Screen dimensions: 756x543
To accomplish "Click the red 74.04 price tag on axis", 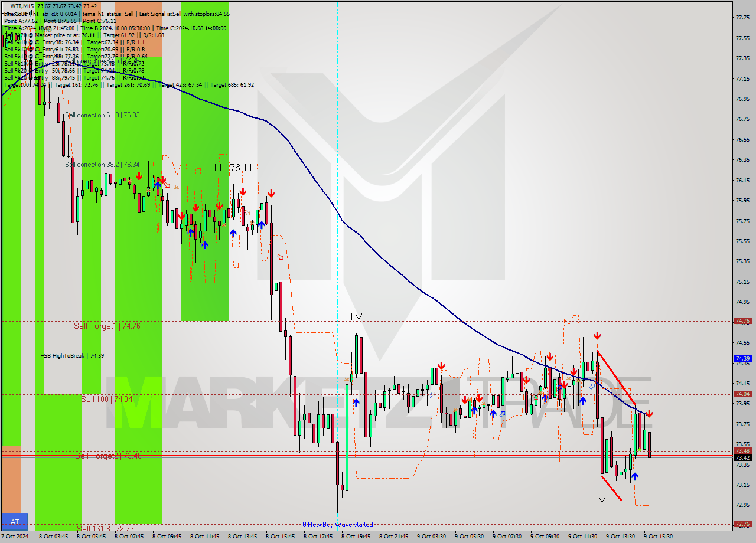I will click(742, 394).
